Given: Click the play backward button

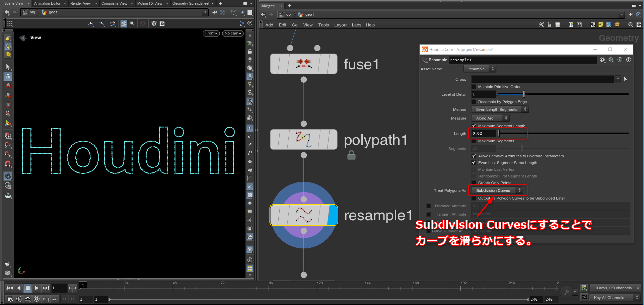Looking at the screenshot, I should pos(19,288).
